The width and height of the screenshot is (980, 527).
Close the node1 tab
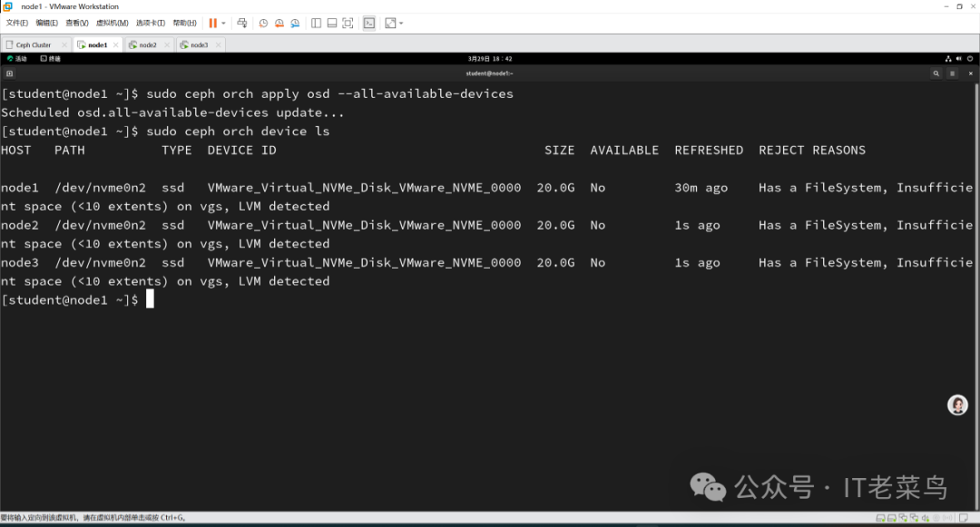pos(115,45)
